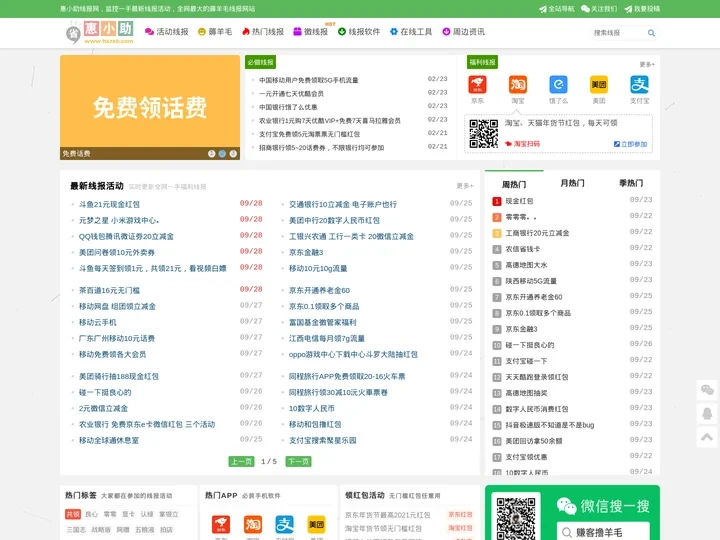This screenshot has width=720, height=540.
Task: Open QQ钱包腾讯微证券20立减金
Action: [x=126, y=236]
